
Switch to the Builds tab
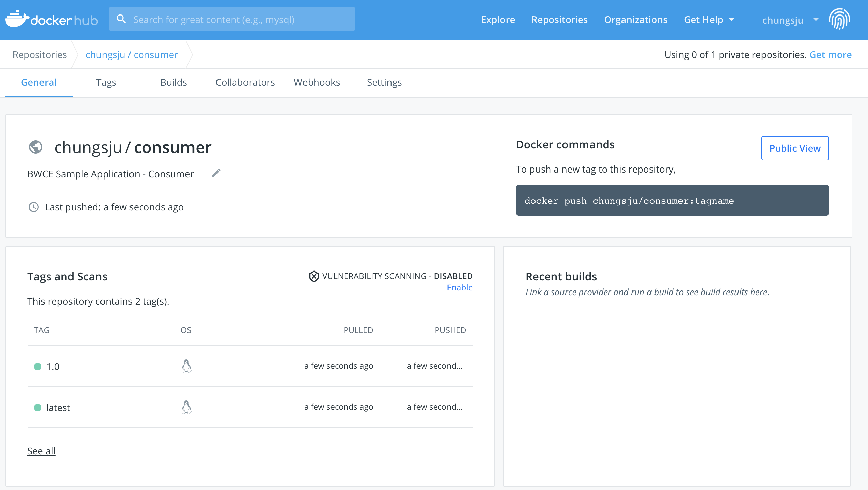coord(174,82)
